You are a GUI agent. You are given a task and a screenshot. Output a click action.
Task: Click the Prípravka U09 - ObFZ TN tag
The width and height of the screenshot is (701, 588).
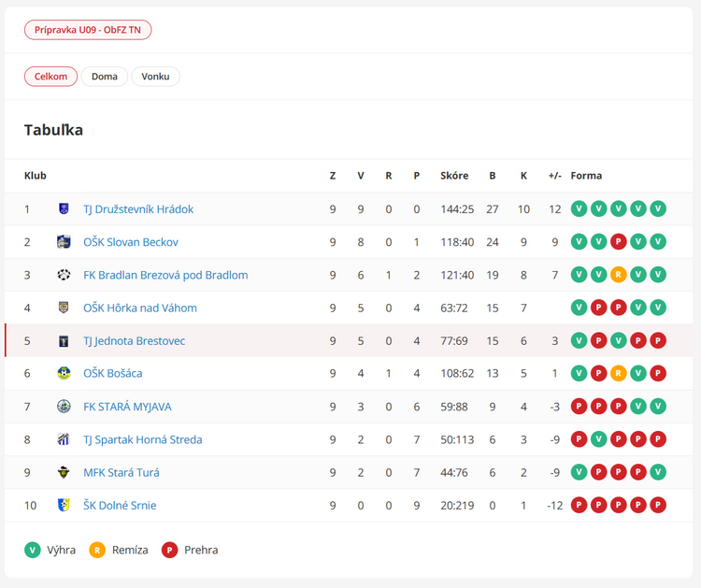coord(88,30)
